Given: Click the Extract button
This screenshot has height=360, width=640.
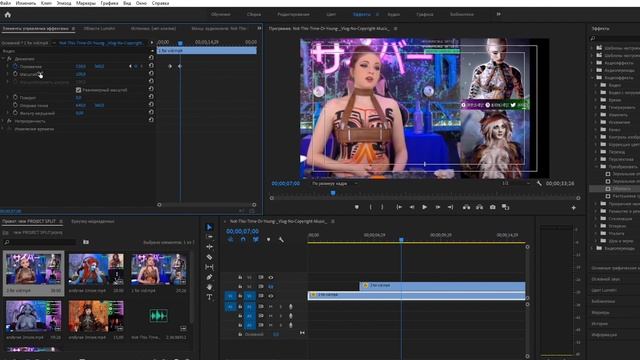Looking at the screenshot, I should (479, 207).
